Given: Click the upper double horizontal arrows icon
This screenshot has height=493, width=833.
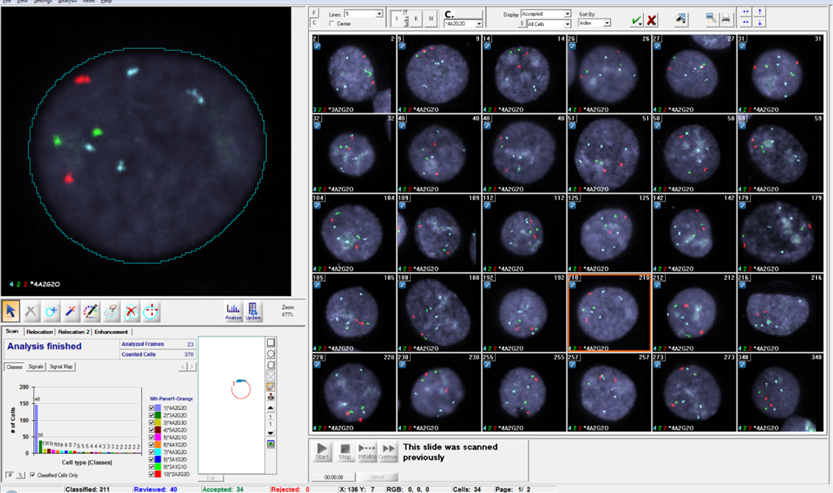Looking at the screenshot, I should point(746,11).
